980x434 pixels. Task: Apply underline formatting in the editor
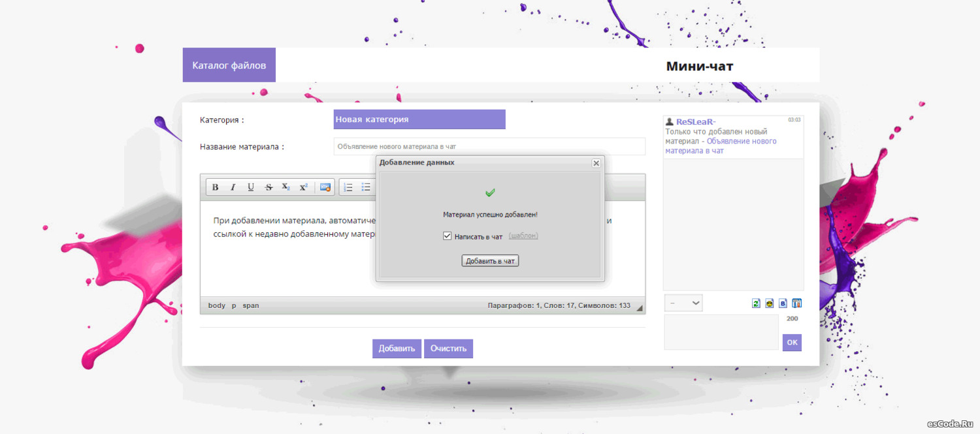(x=251, y=187)
